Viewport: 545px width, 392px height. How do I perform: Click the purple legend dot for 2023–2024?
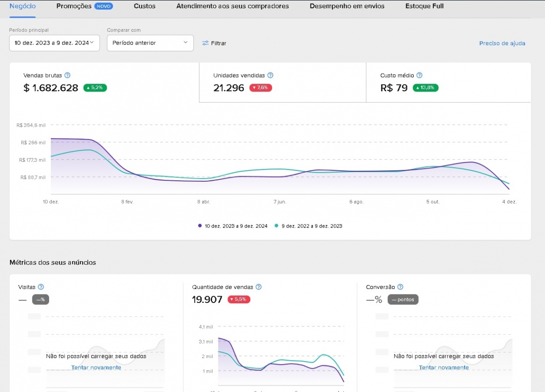click(200, 226)
